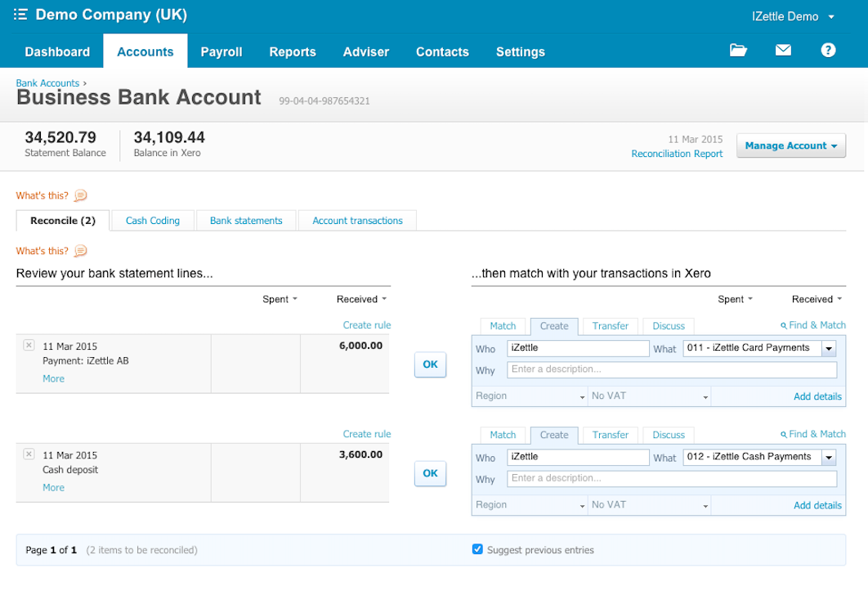This screenshot has height=595, width=868.
Task: Open the mail inbox icon
Action: 783,51
